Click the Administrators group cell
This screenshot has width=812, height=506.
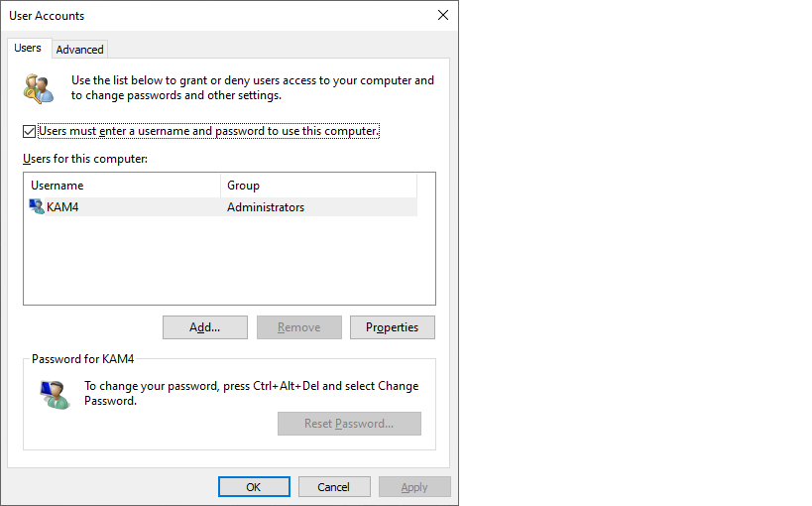coord(266,207)
